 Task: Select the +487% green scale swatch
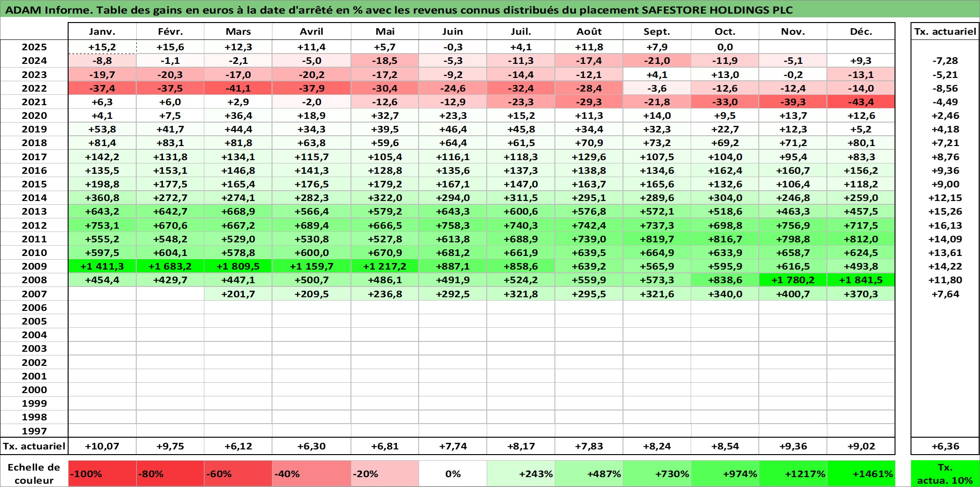(589, 473)
